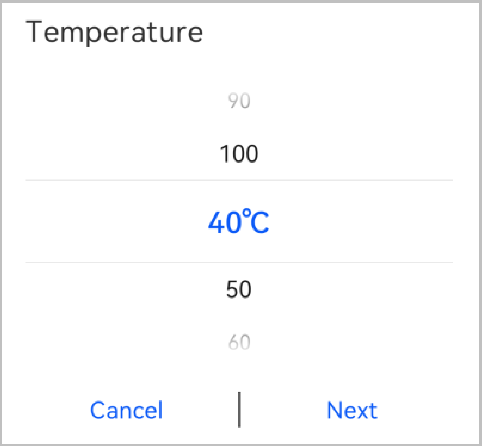Tap the highlighted 40°C selected value
This screenshot has width=482, height=446.
pos(239,222)
